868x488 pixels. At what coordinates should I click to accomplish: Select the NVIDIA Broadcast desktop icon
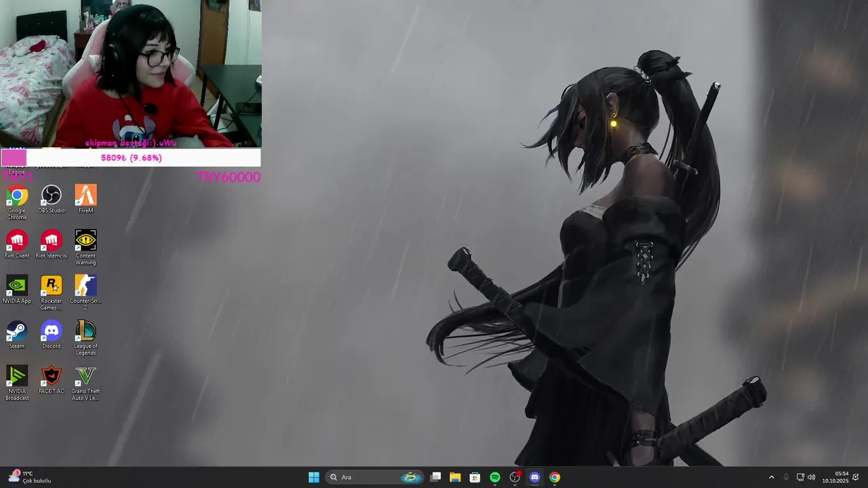[17, 384]
